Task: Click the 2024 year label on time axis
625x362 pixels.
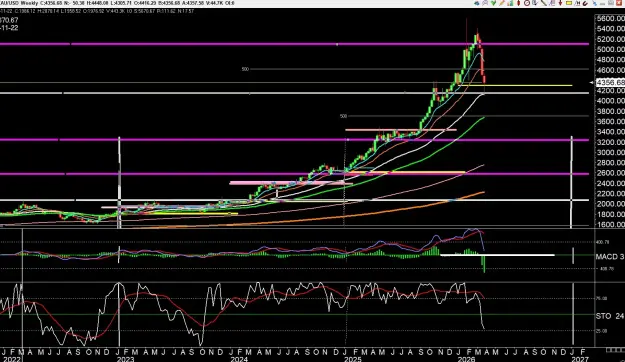Action: pyautogui.click(x=239, y=359)
